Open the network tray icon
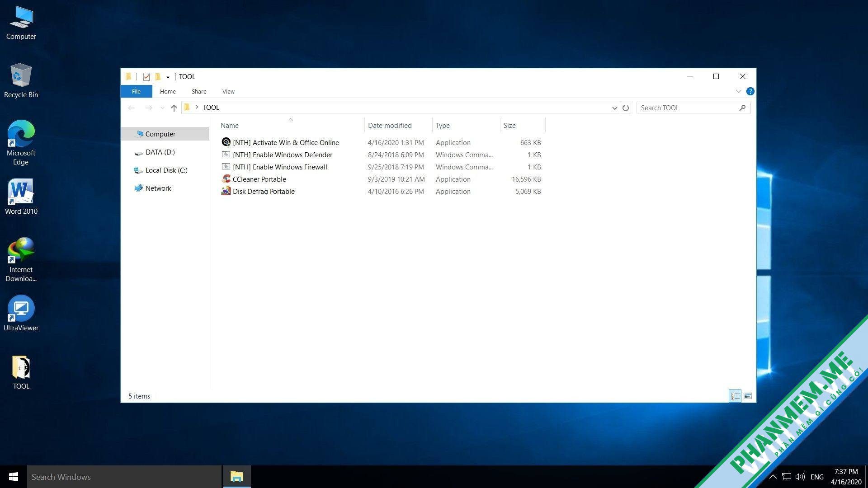The height and width of the screenshot is (488, 868). coord(787,477)
